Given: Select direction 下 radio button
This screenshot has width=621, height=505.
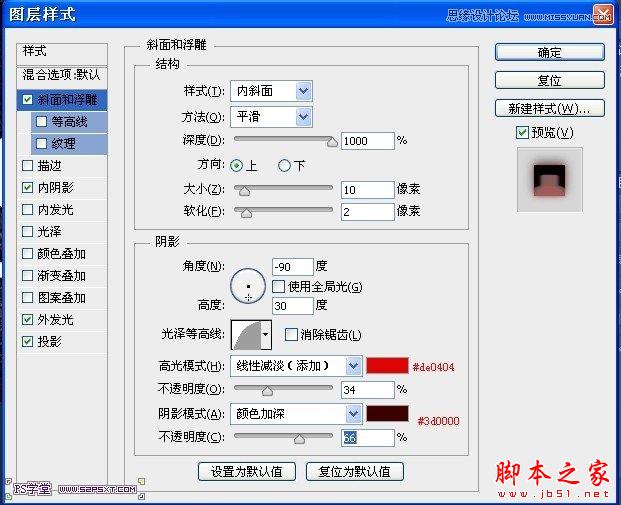Looking at the screenshot, I should [x=284, y=165].
